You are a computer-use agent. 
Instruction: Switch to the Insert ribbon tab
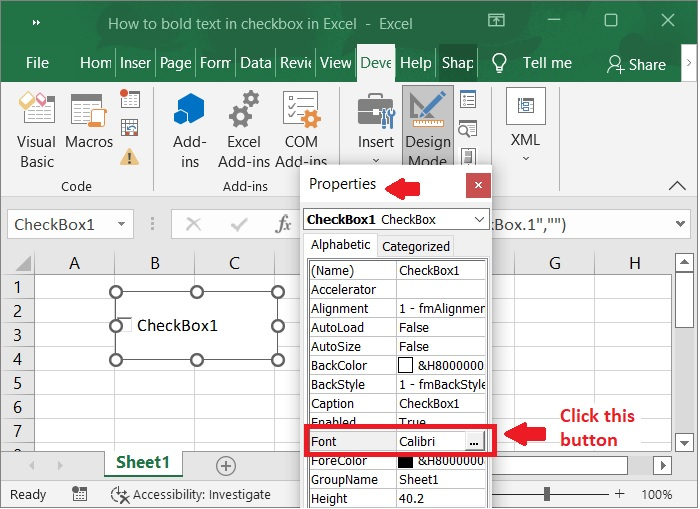[x=135, y=63]
